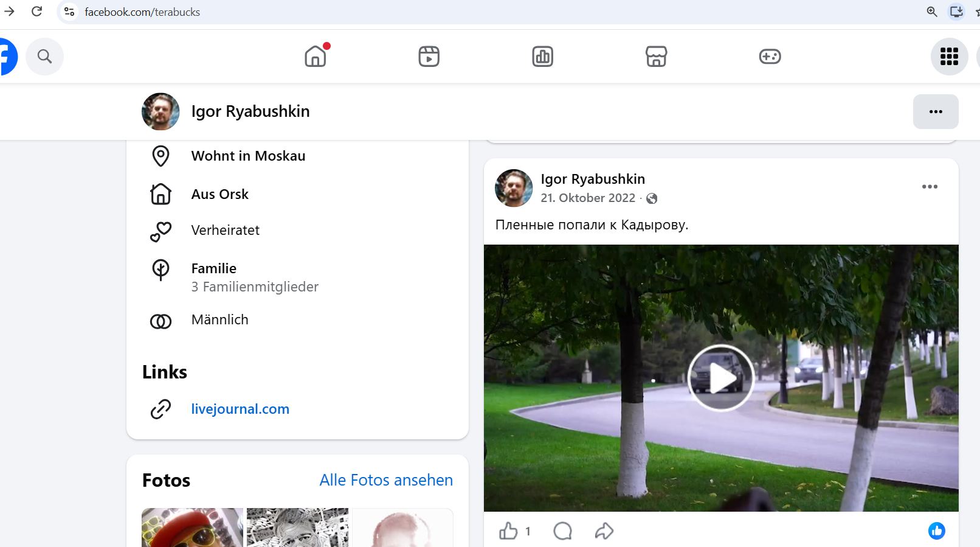Open the Marketplace tab
The width and height of the screenshot is (980, 547).
tap(657, 57)
